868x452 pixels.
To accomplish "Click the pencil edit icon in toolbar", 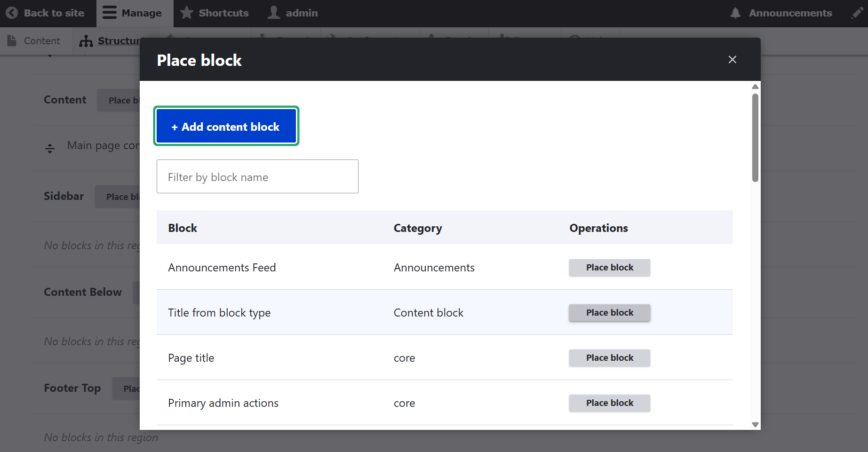I will tap(857, 13).
